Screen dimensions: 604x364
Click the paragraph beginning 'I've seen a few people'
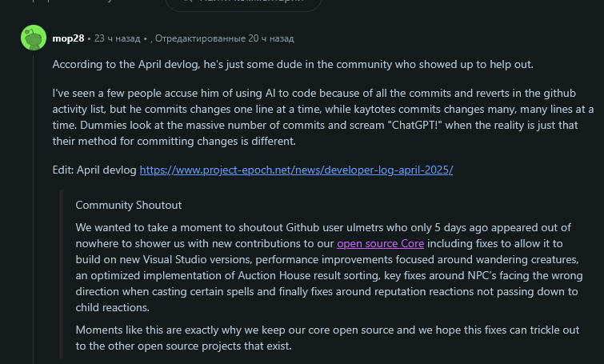pos(323,117)
